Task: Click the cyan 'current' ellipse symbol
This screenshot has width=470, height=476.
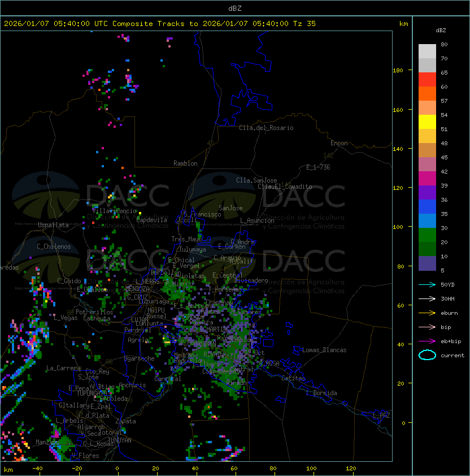Action: (427, 355)
